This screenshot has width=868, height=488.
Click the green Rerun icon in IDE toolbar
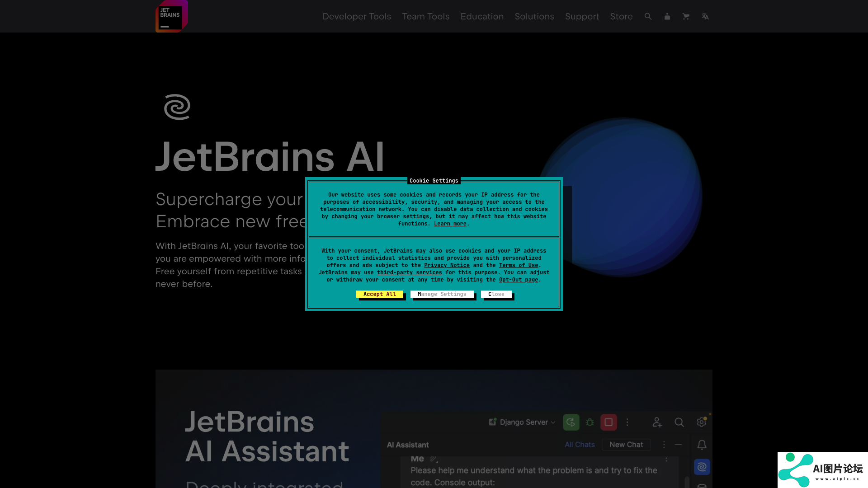[x=571, y=422]
